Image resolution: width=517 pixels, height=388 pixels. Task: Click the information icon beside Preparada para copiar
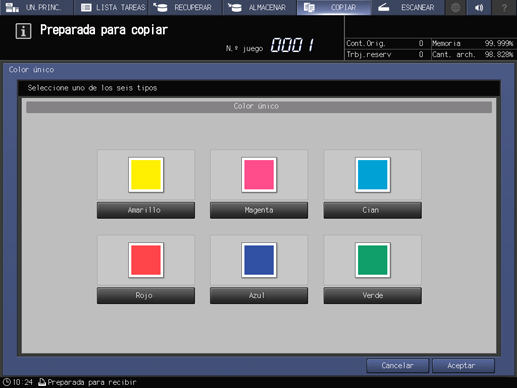point(23,31)
